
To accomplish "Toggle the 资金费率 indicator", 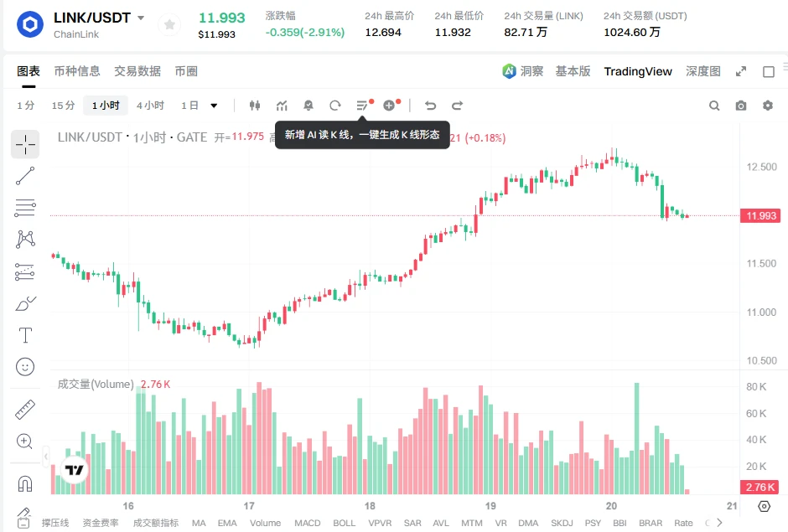I will (x=101, y=523).
